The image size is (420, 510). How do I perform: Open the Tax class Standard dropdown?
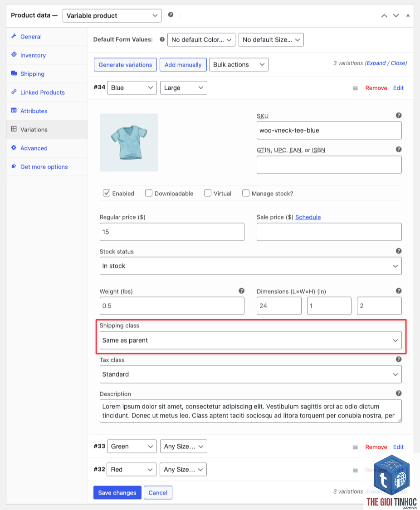coord(250,374)
